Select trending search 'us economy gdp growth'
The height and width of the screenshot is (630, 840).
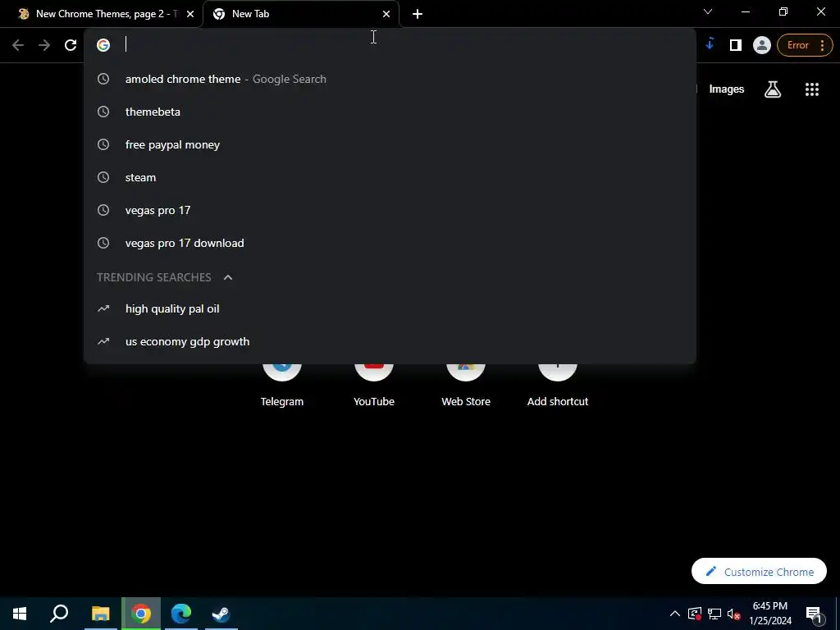[390, 341]
